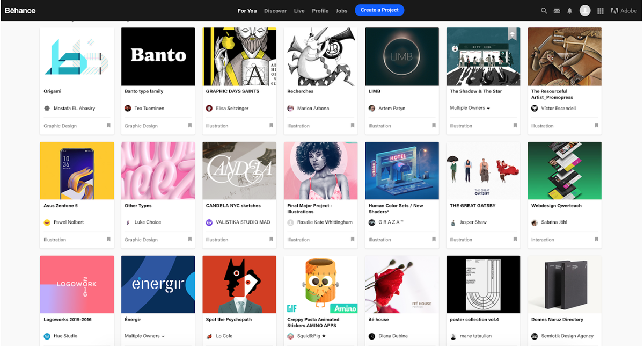Image resolution: width=644 pixels, height=346 pixels.
Task: Open Jasper Shaw's profile link
Action: tap(473, 222)
